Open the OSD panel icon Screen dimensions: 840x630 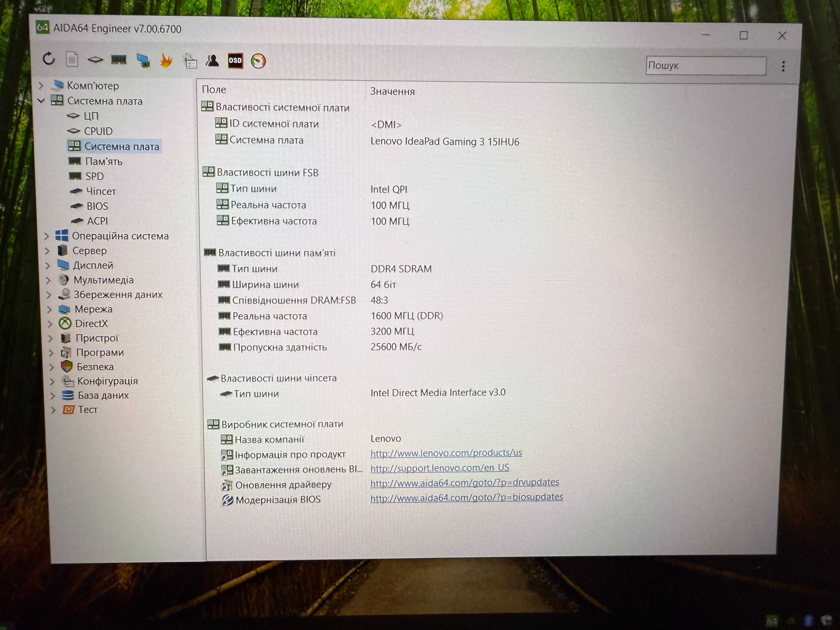[235, 61]
